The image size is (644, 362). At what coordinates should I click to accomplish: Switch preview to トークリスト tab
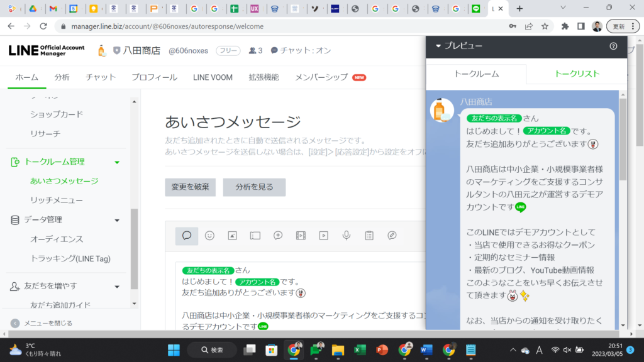(577, 74)
